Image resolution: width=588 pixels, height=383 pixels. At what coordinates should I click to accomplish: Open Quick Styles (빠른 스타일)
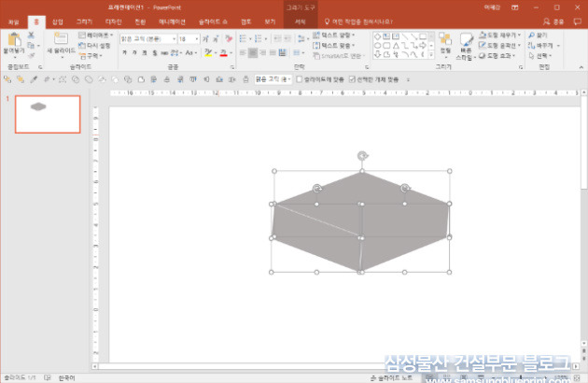(466, 47)
